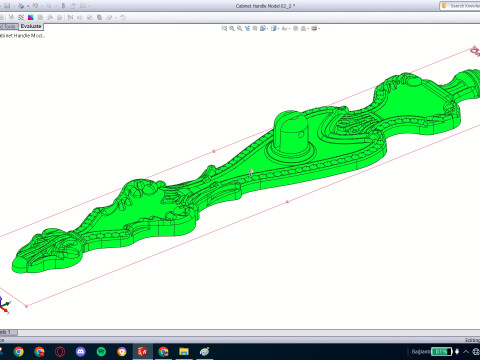Select the tab left of Evaluate

point(8,27)
